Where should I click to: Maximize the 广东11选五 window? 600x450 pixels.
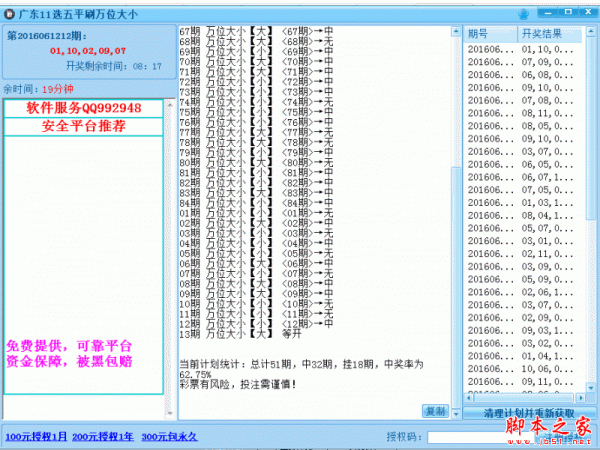coord(568,13)
